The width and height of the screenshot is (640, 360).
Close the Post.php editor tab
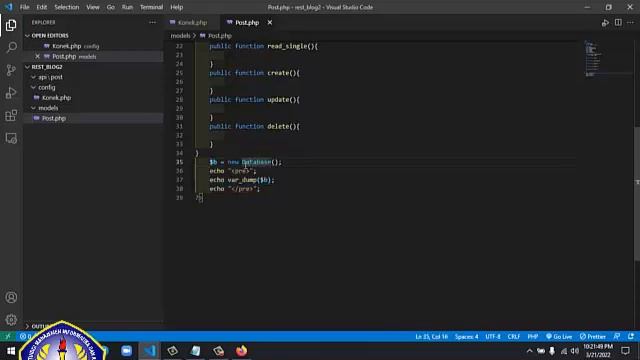tap(270, 23)
